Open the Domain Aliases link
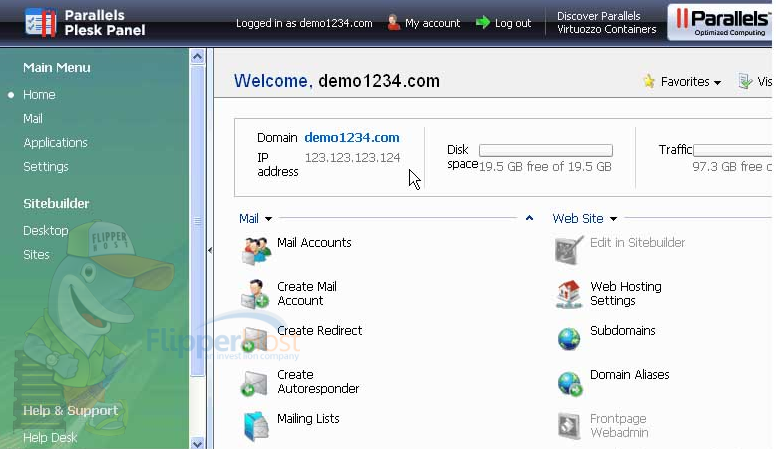This screenshot has height=450, width=776. (630, 374)
